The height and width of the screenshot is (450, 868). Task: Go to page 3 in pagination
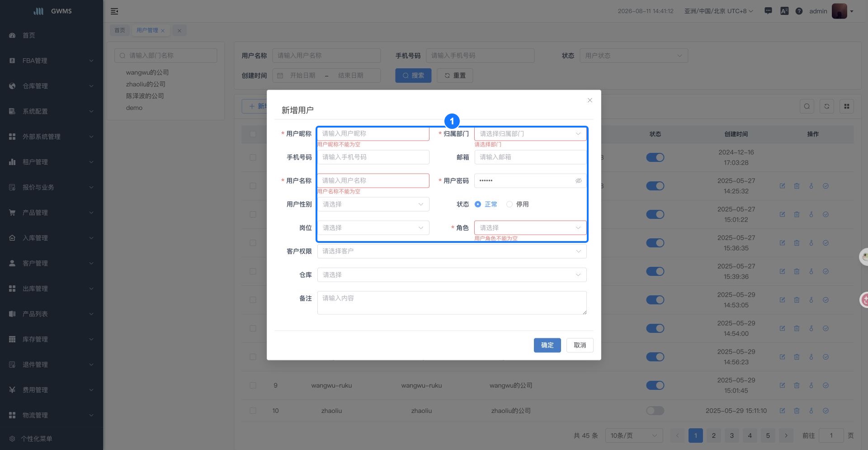(x=732, y=436)
